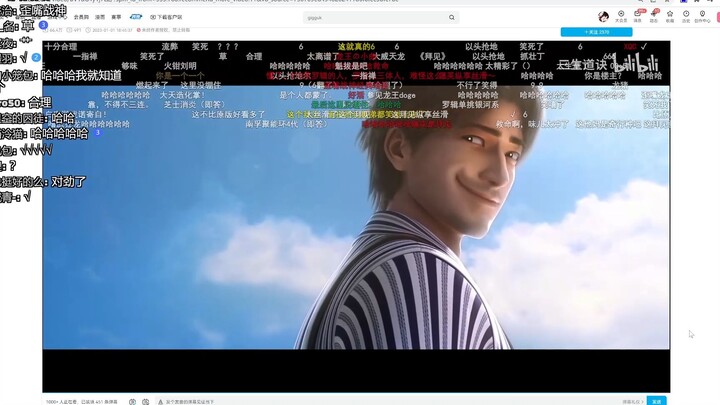Open the 历史 watch history icon
This screenshot has height=405, width=720.
685,17
